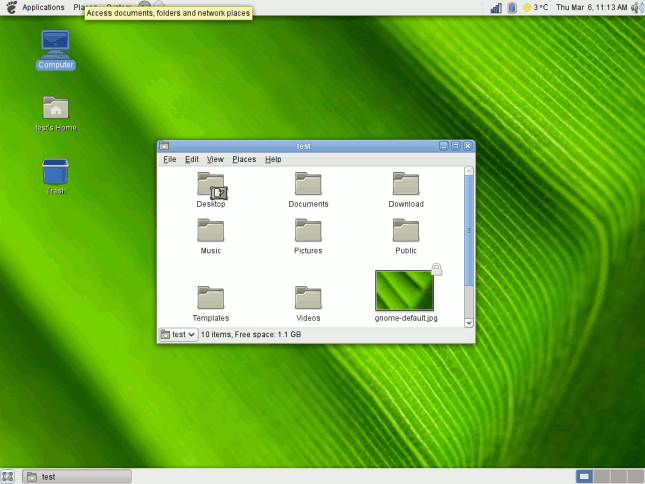This screenshot has width=645, height=484.
Task: Open the Public folder
Action: coord(405,232)
